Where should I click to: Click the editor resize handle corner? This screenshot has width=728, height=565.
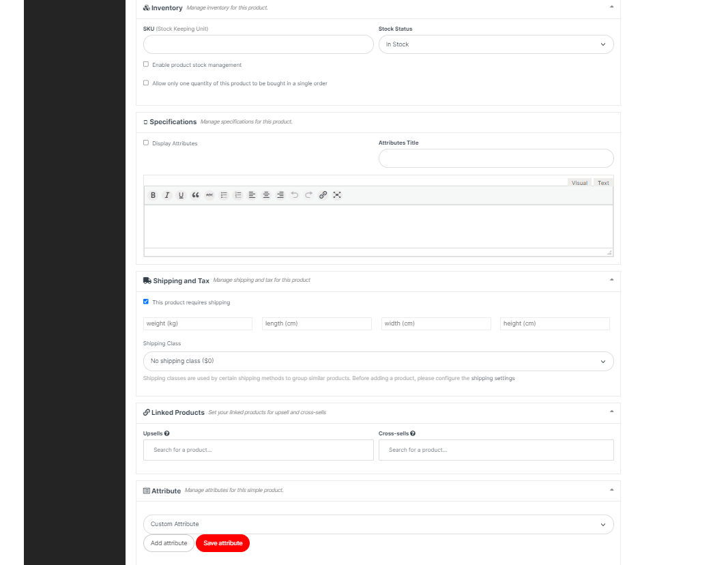pos(609,252)
